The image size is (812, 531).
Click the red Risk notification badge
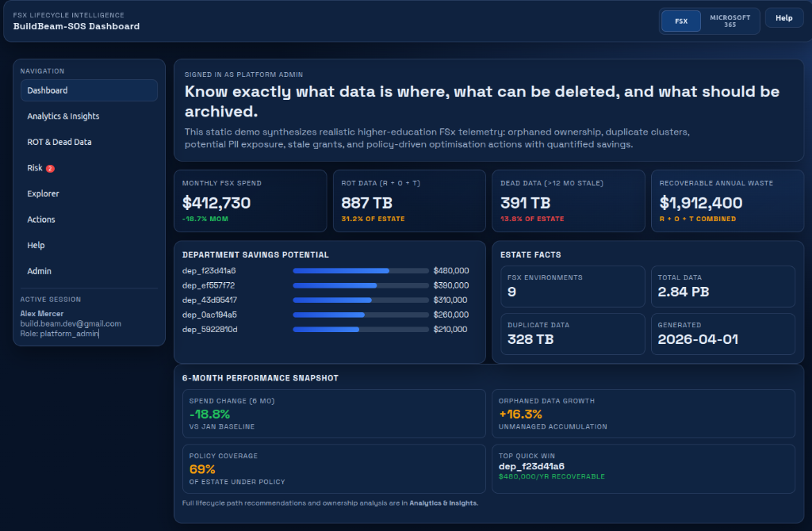50,168
